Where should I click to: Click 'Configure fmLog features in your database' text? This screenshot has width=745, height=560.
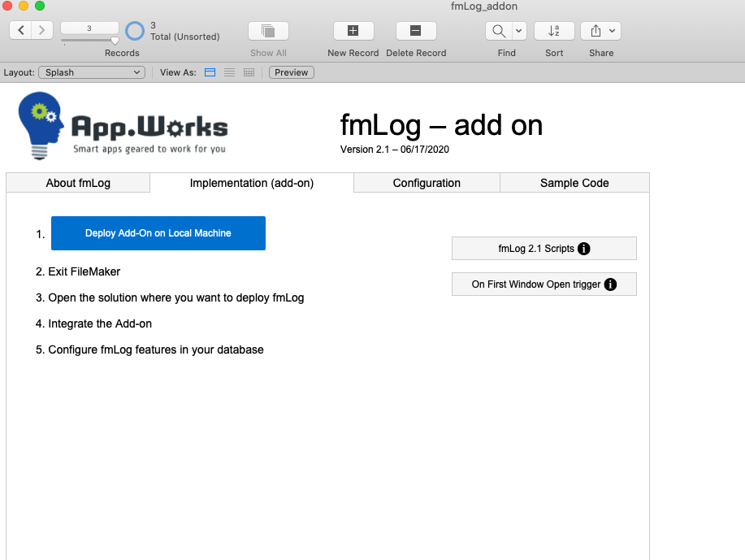[x=156, y=349]
